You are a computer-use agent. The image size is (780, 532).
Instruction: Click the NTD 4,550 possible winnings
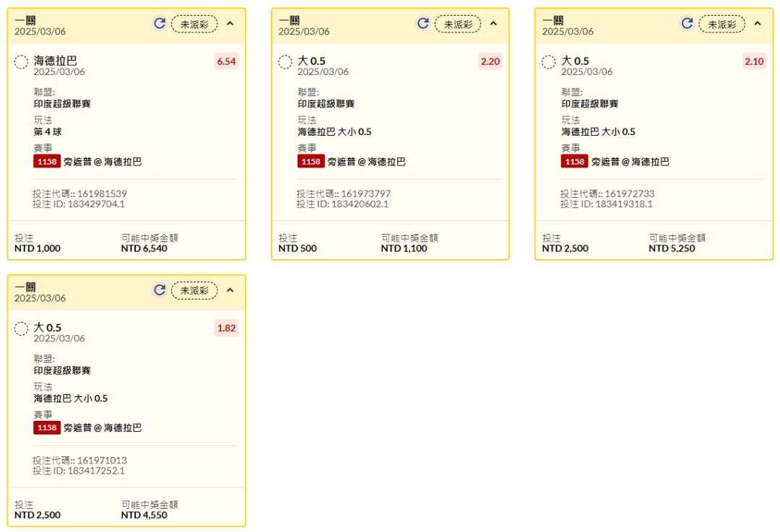[x=144, y=515]
